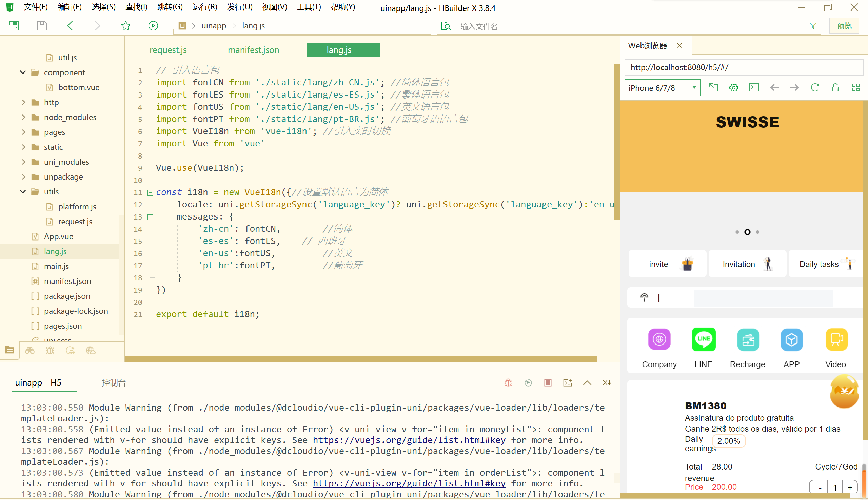Click the filter funnel icon
The width and height of the screenshot is (868, 500).
point(813,26)
